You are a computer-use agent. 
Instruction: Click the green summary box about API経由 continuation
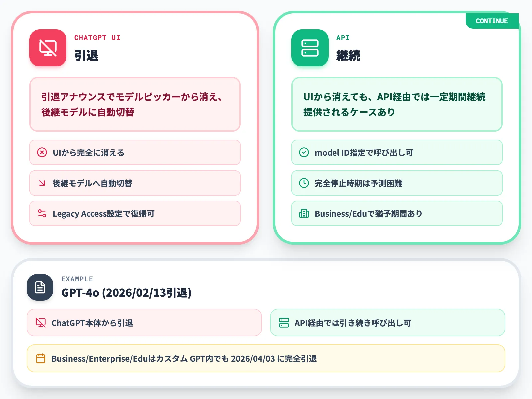[x=397, y=104]
